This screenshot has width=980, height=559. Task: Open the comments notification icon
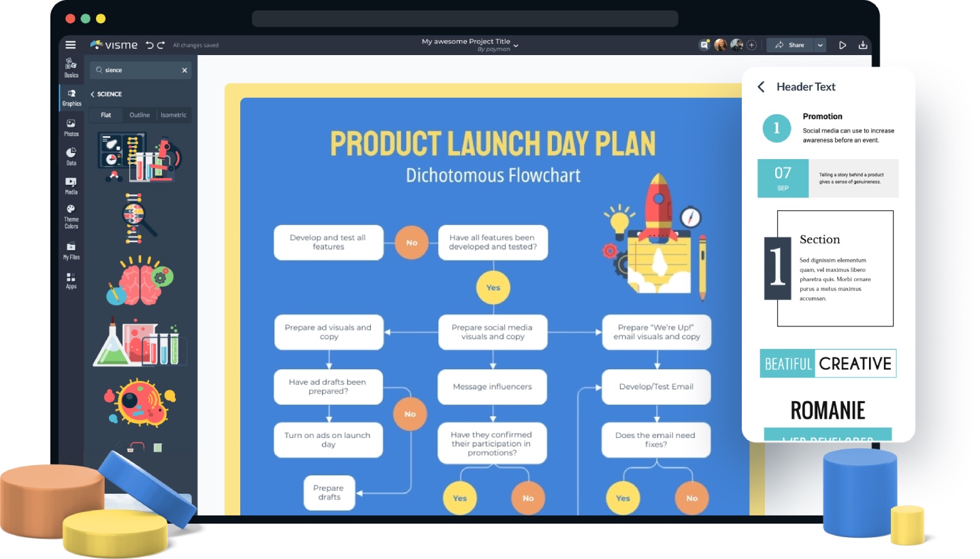point(704,44)
